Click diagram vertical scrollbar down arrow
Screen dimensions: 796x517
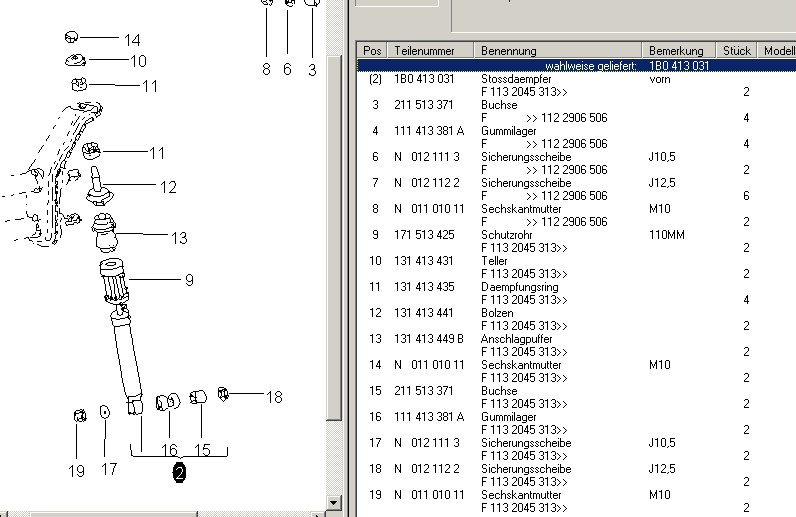tap(336, 502)
